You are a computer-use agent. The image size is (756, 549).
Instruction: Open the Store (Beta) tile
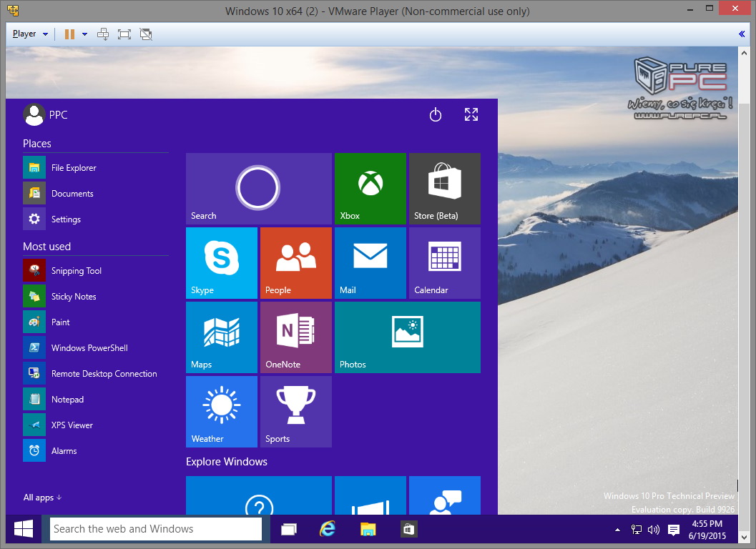click(x=444, y=188)
